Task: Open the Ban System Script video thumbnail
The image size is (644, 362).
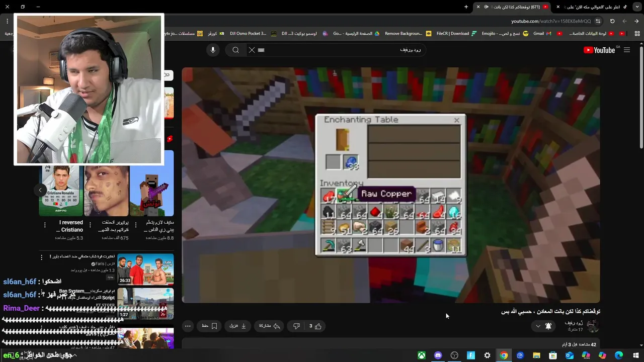Action: pyautogui.click(x=146, y=303)
